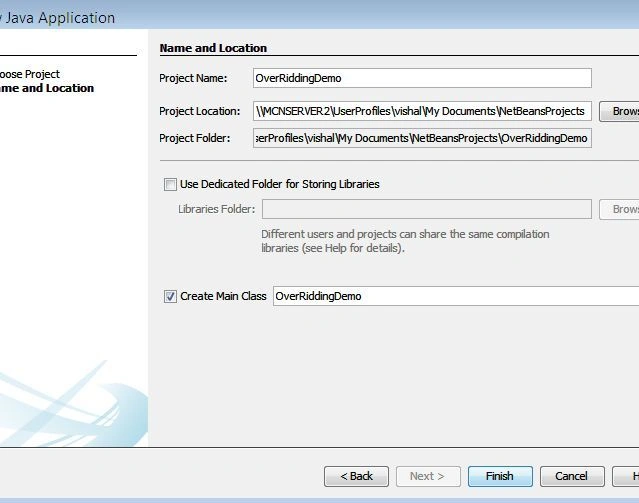
Task: Click the Project Location label
Action: (200, 111)
